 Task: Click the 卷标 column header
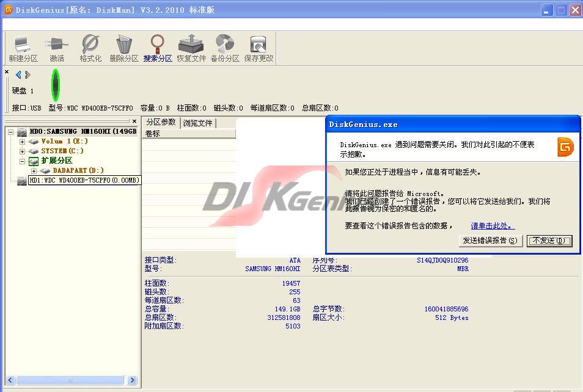pyautogui.click(x=189, y=133)
